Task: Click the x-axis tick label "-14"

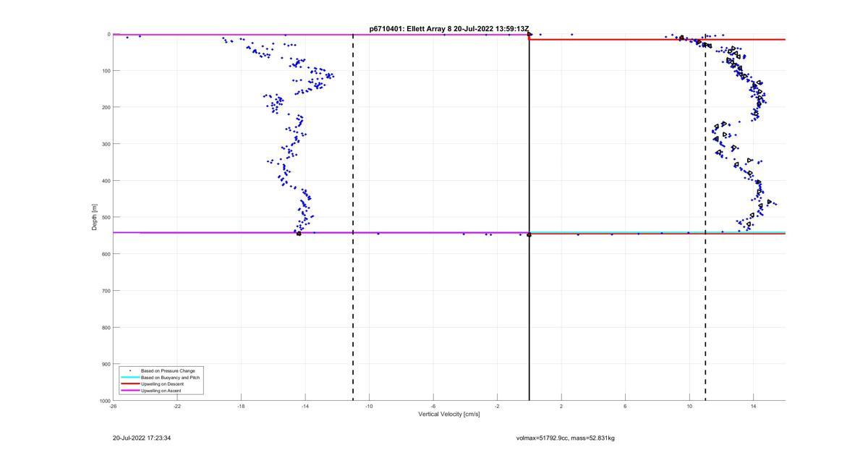Action: click(x=305, y=407)
